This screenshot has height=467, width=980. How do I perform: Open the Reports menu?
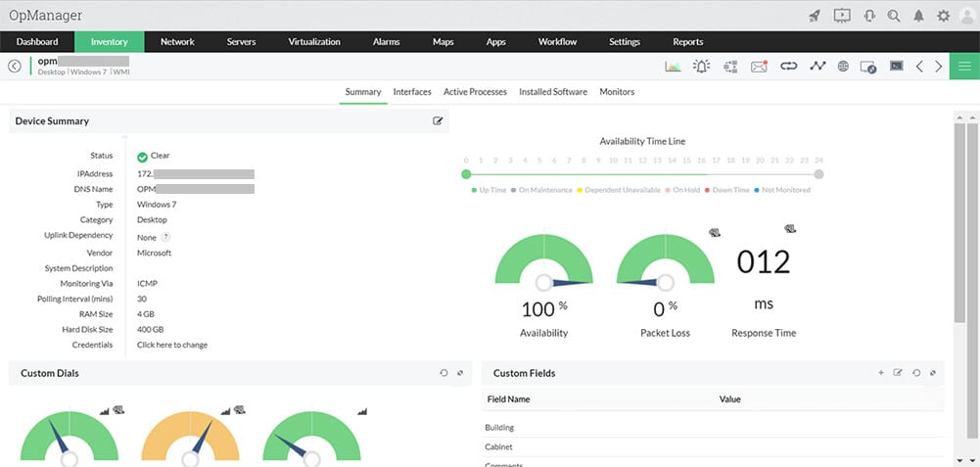[x=688, y=42]
